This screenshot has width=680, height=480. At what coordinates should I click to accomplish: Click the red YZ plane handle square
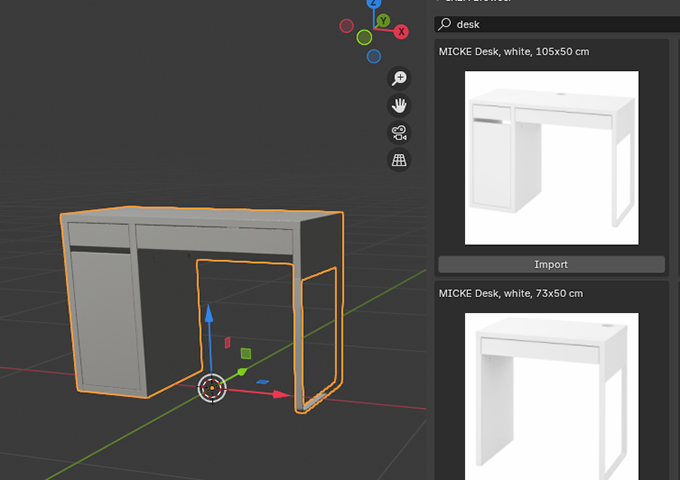(227, 343)
